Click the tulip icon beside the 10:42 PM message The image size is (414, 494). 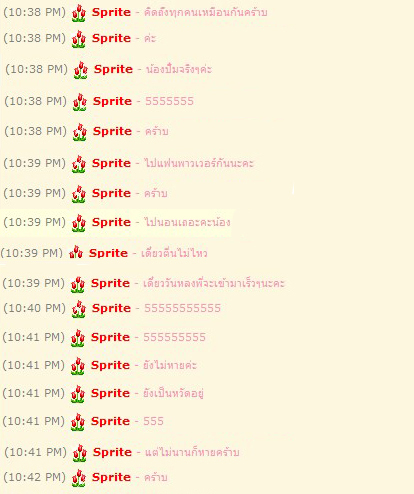tap(79, 478)
